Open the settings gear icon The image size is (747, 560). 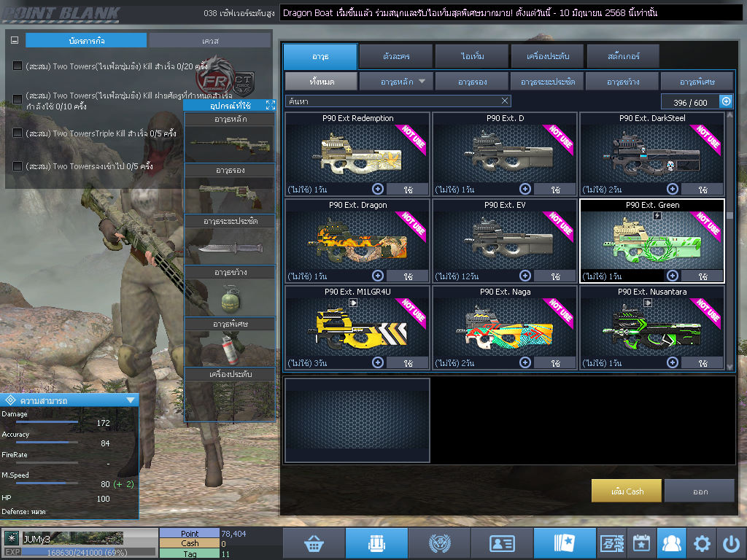pyautogui.click(x=702, y=543)
